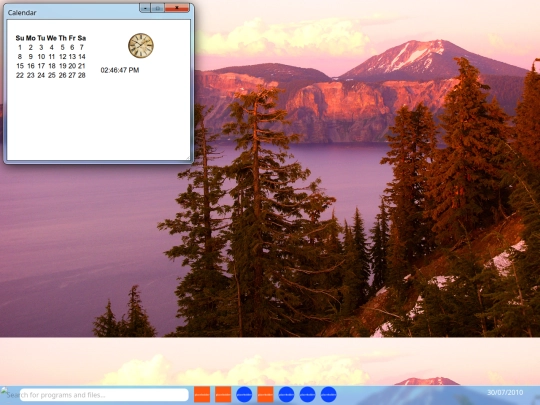
Task: Select day 2 in the calendar
Action: (31, 47)
